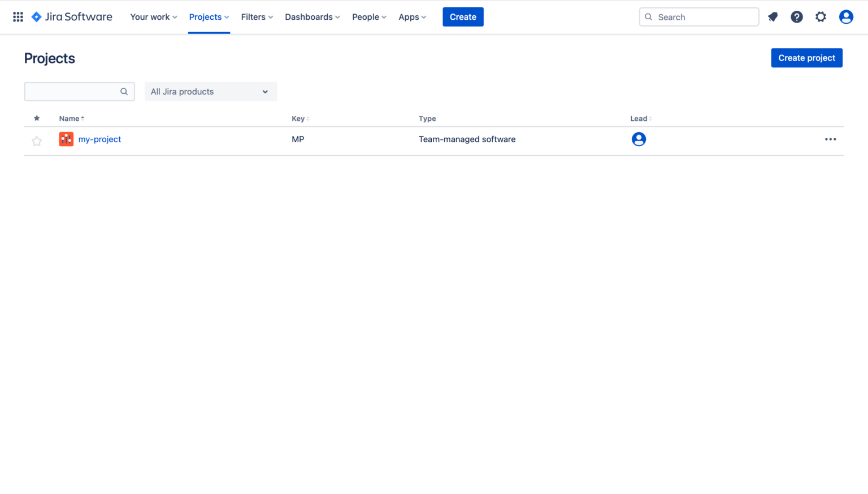Expand the Apps menu
The height and width of the screenshot is (494, 868).
point(412,17)
